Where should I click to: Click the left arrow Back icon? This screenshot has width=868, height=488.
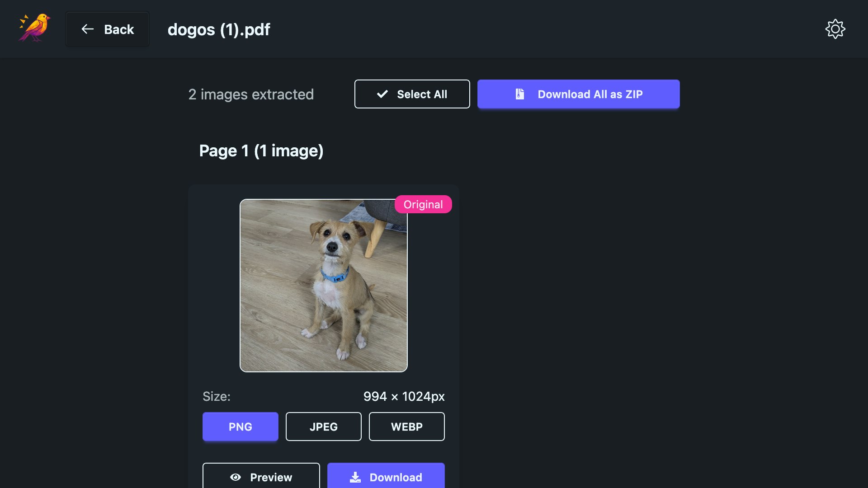pyautogui.click(x=87, y=29)
